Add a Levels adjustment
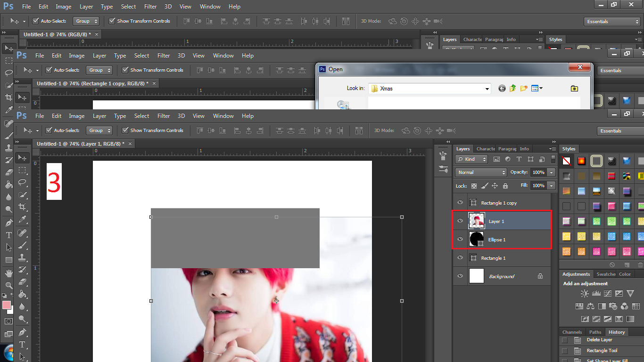Viewport: 644px width, 362px height. (596, 294)
